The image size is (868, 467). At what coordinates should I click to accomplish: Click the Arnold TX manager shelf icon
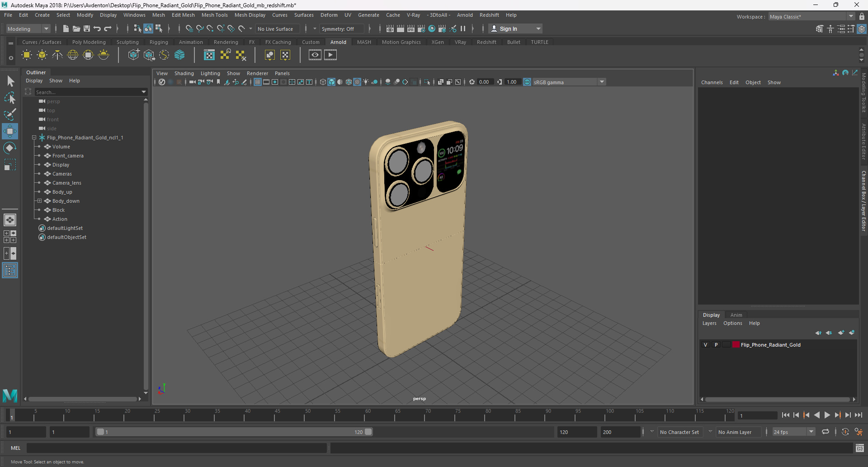pyautogui.click(x=209, y=55)
